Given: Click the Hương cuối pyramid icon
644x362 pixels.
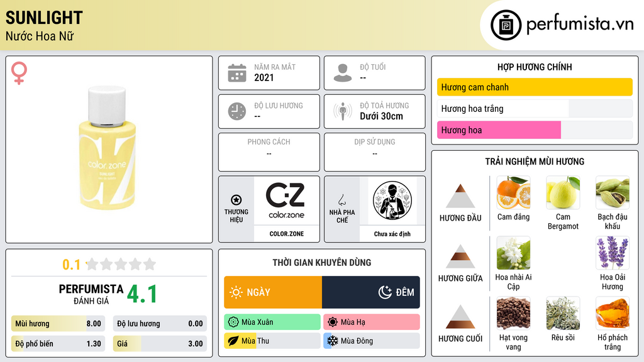Looking at the screenshot, I should (460, 317).
